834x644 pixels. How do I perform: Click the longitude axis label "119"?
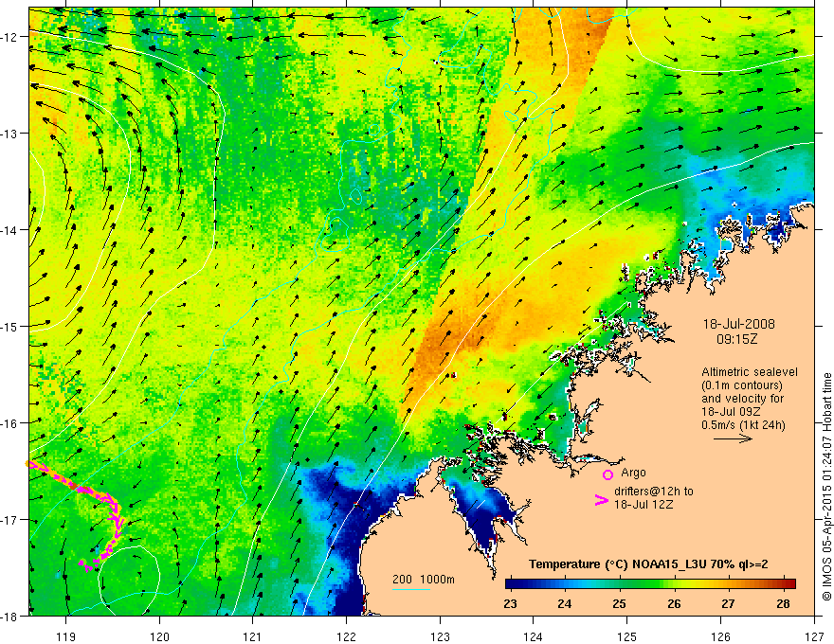pyautogui.click(x=66, y=636)
